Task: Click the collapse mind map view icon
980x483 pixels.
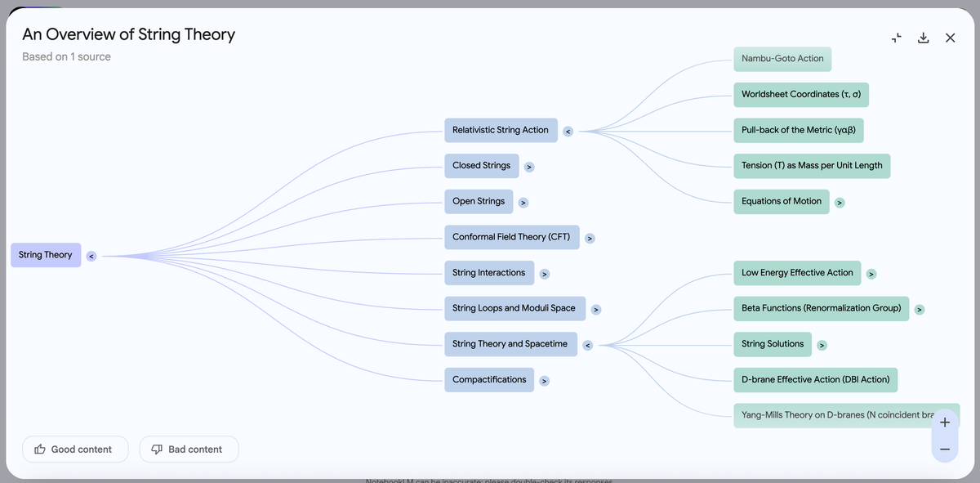Action: tap(897, 38)
